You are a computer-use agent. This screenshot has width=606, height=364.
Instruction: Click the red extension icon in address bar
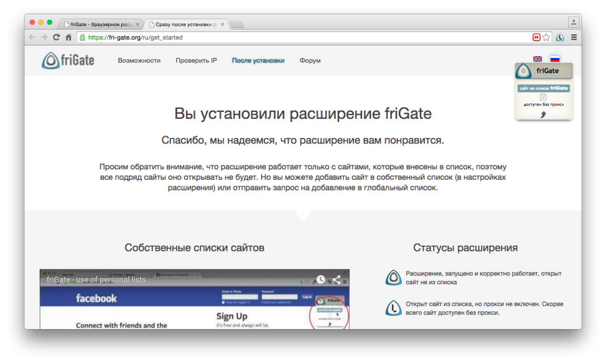pos(536,37)
